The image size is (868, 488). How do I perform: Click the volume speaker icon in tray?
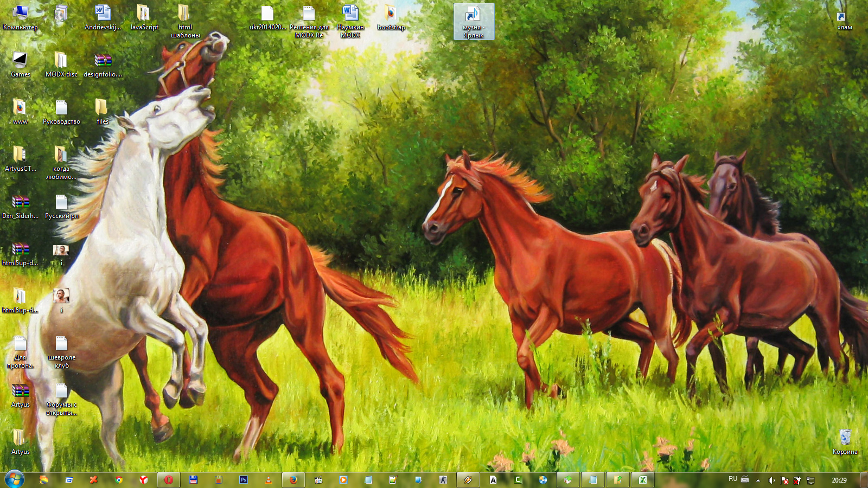click(x=771, y=480)
